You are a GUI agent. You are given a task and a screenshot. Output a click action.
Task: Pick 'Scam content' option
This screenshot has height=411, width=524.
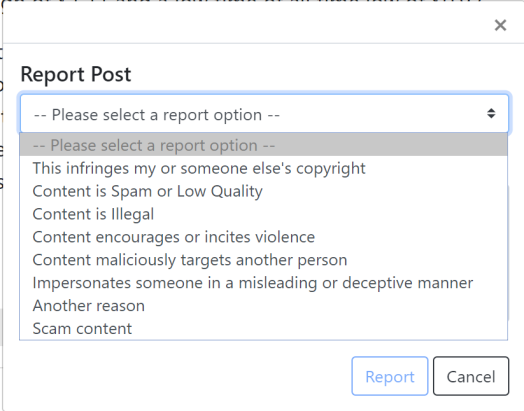coord(264,328)
